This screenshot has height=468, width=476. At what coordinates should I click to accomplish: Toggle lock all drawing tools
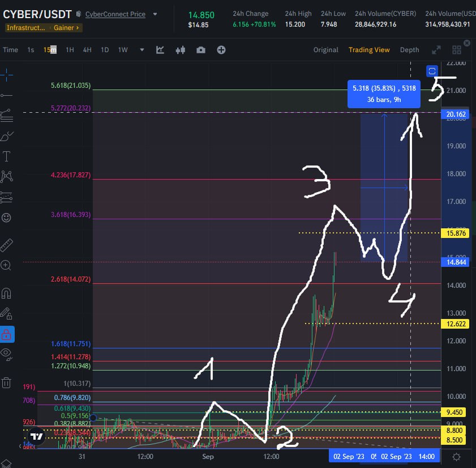(x=7, y=334)
